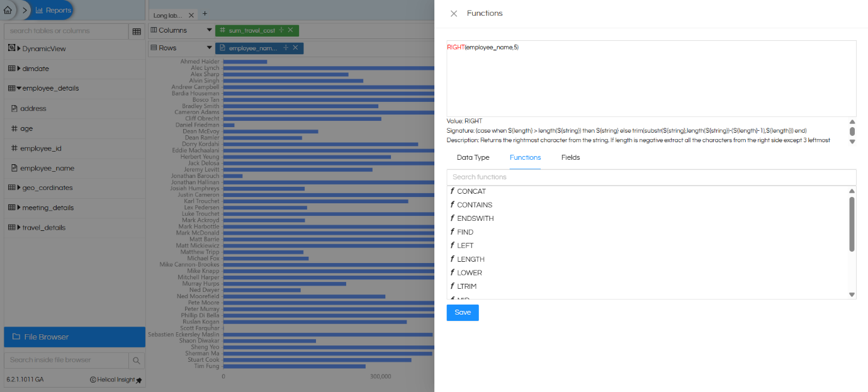Image resolution: width=868 pixels, height=392 pixels.
Task: Expand the dimdate table
Action: pos(20,69)
